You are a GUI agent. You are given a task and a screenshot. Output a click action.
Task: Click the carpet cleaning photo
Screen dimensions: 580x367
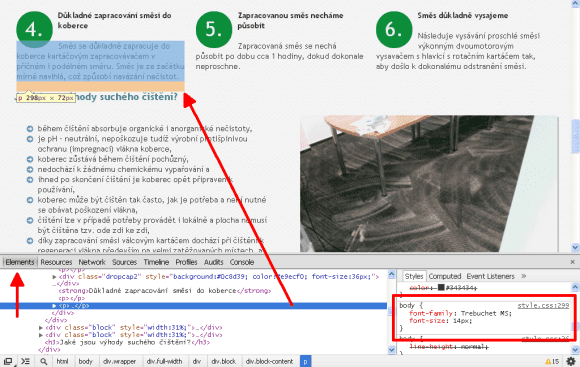(x=429, y=184)
